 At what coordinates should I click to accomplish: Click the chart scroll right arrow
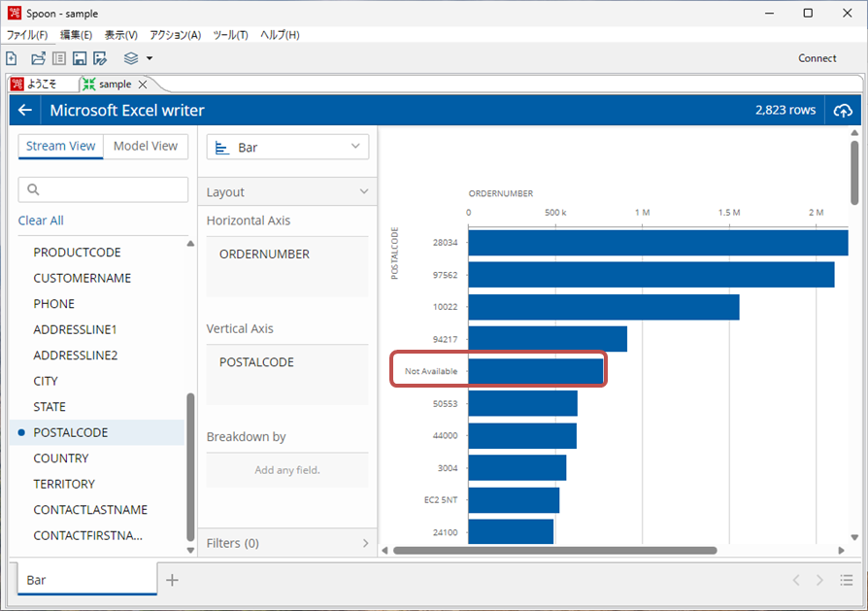click(842, 551)
